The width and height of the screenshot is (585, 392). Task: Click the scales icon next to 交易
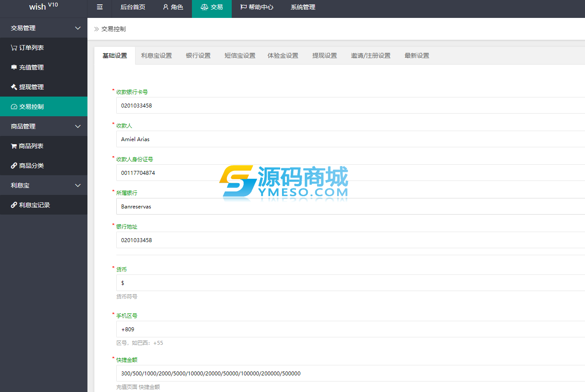[x=204, y=7]
